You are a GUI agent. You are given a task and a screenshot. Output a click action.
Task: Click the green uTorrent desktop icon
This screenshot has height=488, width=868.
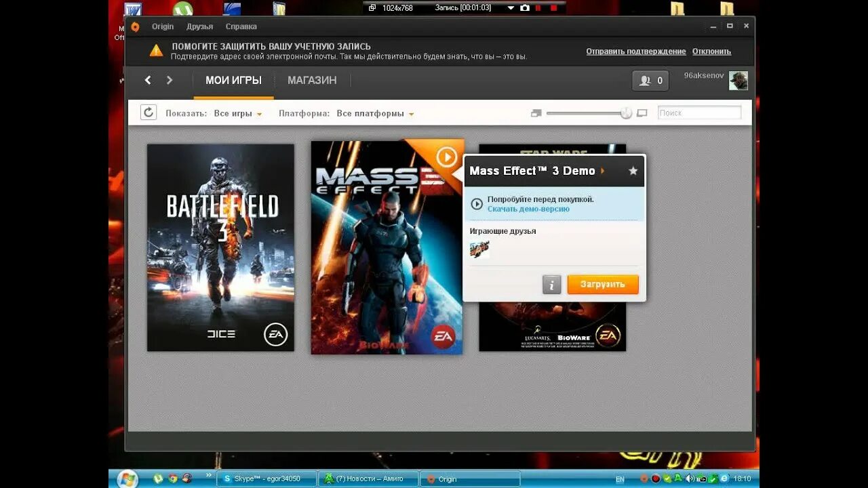point(182,9)
